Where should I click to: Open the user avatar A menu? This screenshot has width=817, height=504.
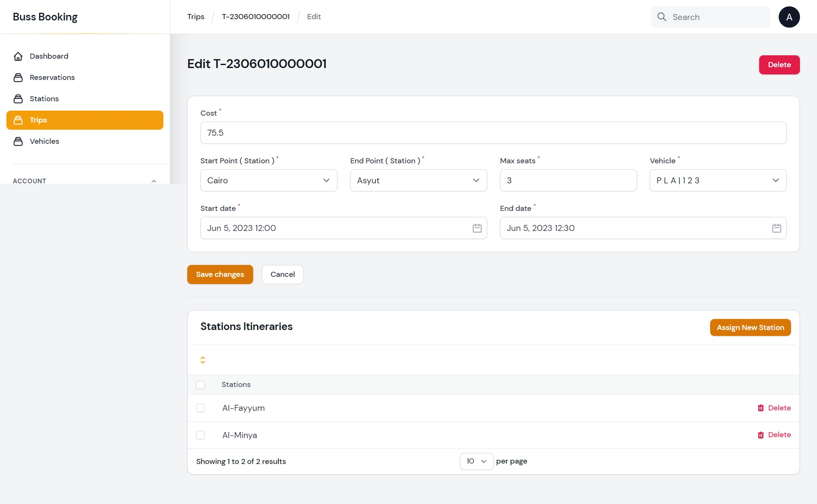(x=789, y=17)
